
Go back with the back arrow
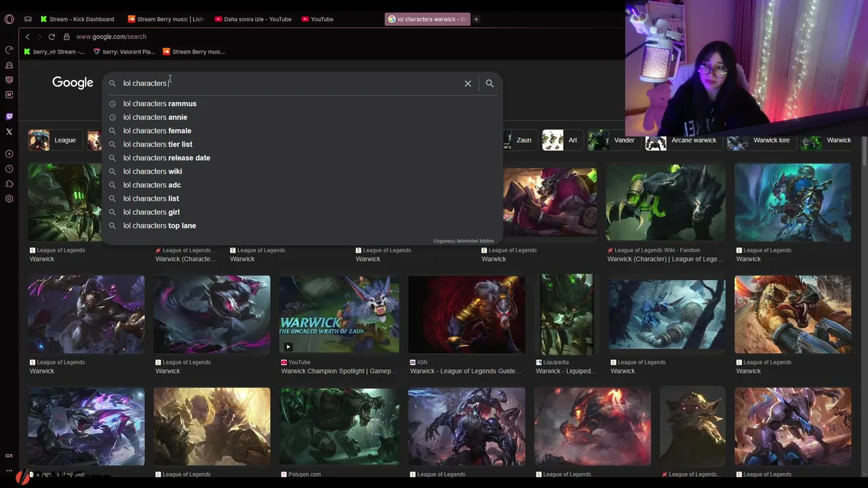pyautogui.click(x=27, y=37)
